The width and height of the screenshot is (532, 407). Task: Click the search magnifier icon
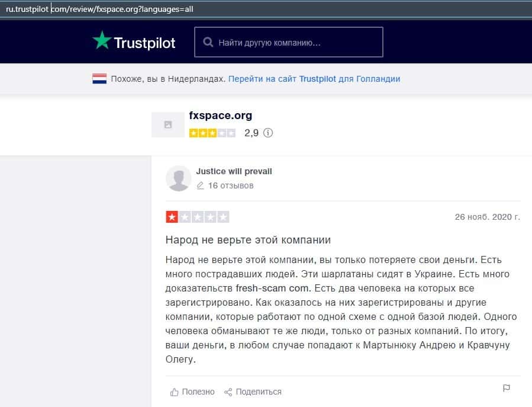pos(208,43)
